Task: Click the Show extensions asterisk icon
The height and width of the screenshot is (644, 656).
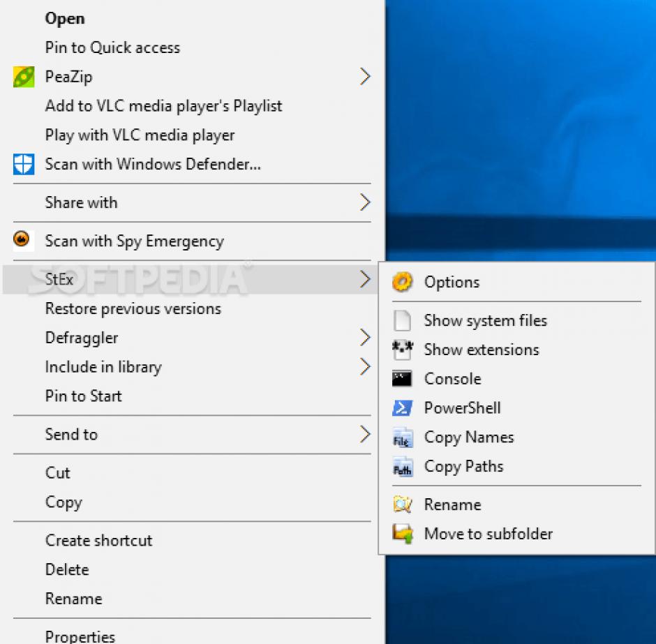Action: 403,350
